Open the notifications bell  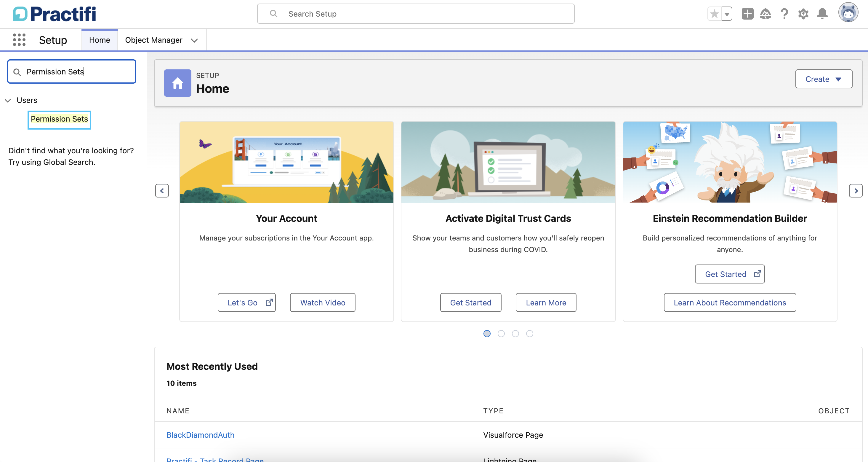[x=822, y=14]
